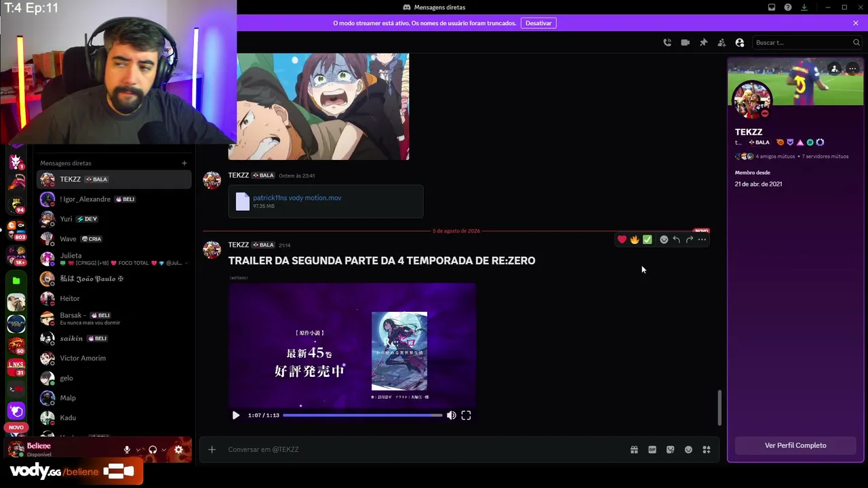Open the João Paulo direct message

114,279
